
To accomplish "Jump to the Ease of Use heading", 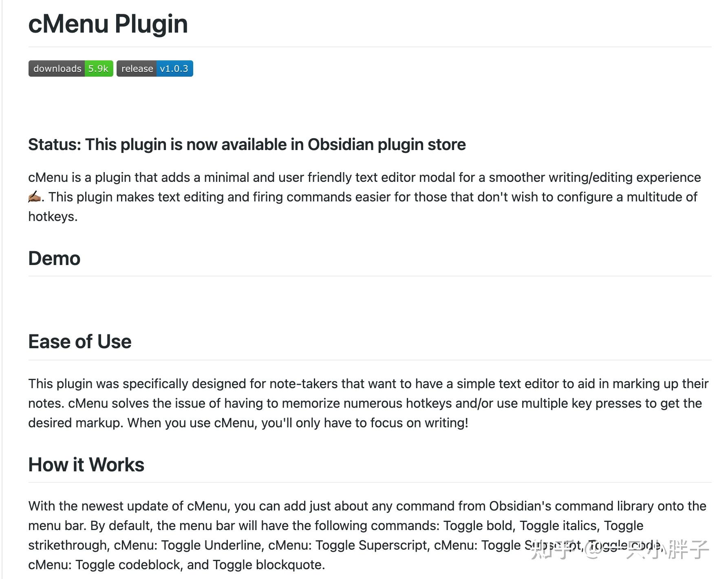I will pos(80,341).
